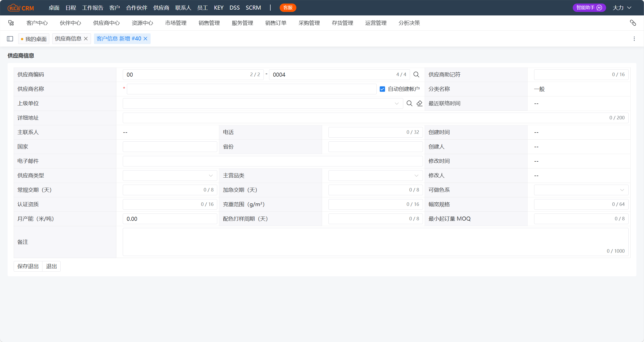644x342 pixels.
Task: Expand the 大力 user menu
Action: pyautogui.click(x=623, y=8)
